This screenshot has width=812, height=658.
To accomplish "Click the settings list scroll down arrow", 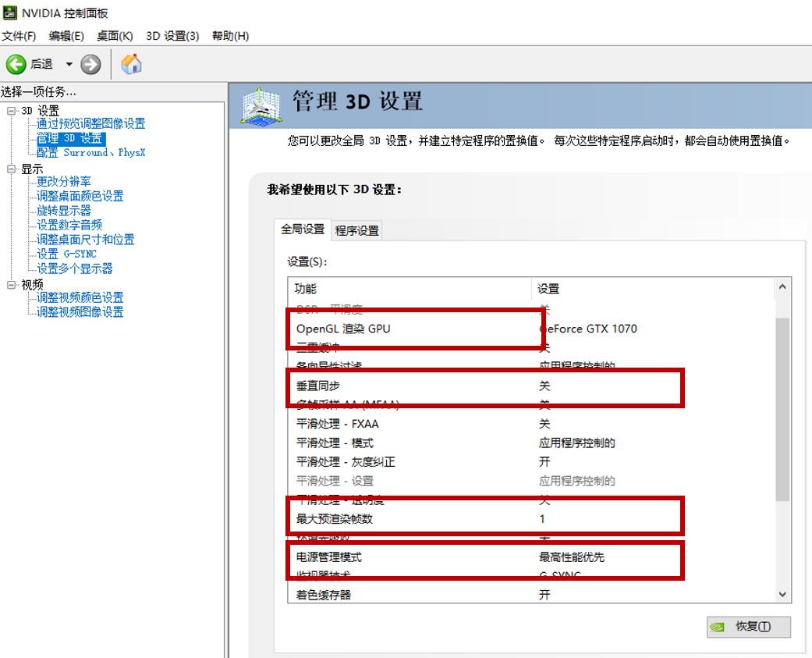I will [782, 594].
